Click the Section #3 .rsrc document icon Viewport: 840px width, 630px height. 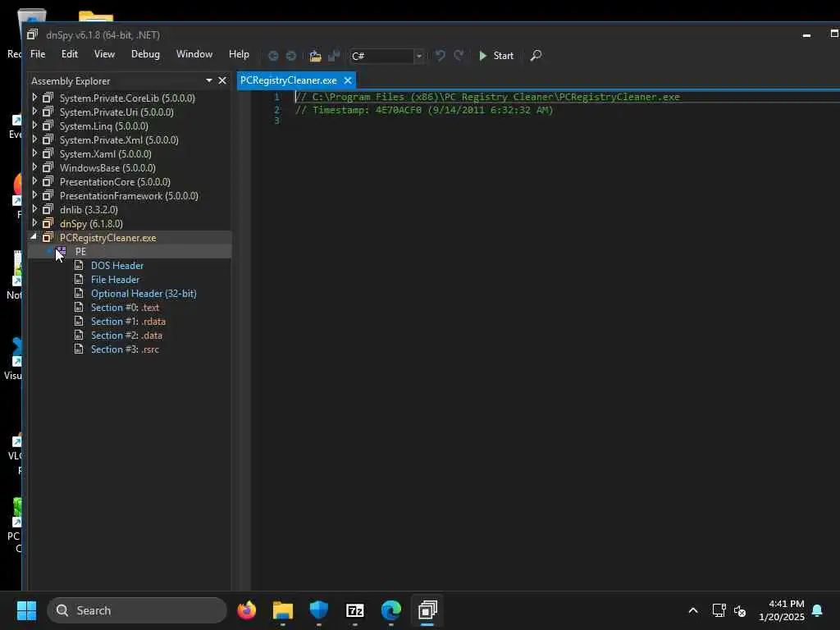tap(79, 349)
